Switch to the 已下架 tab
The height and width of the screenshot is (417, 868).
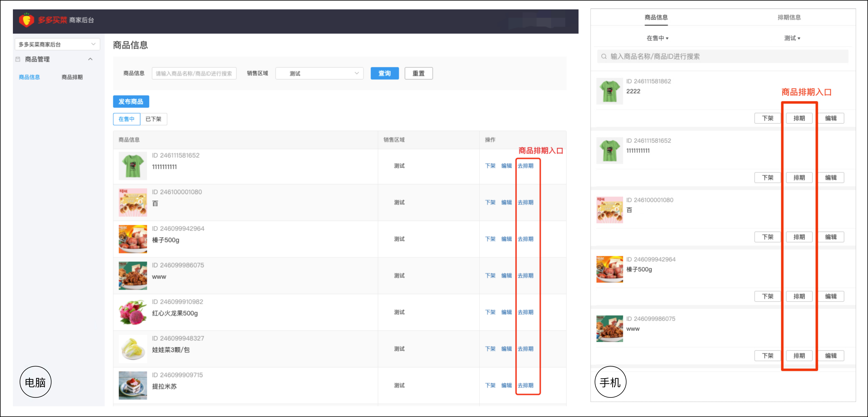[x=154, y=119]
